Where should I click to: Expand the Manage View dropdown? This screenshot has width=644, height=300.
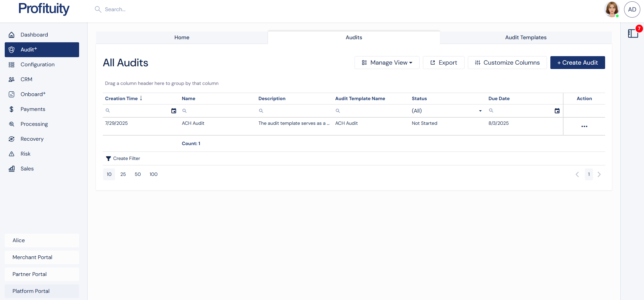click(x=387, y=63)
